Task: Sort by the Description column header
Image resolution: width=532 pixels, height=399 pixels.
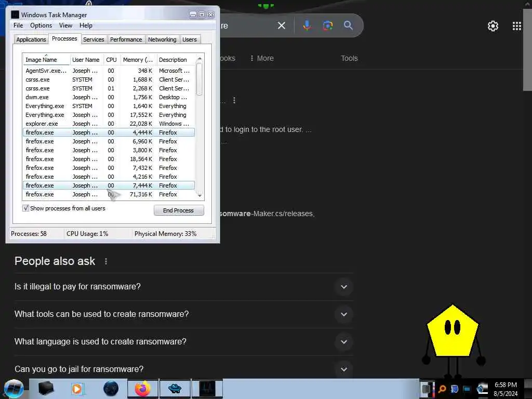Action: pyautogui.click(x=176, y=60)
